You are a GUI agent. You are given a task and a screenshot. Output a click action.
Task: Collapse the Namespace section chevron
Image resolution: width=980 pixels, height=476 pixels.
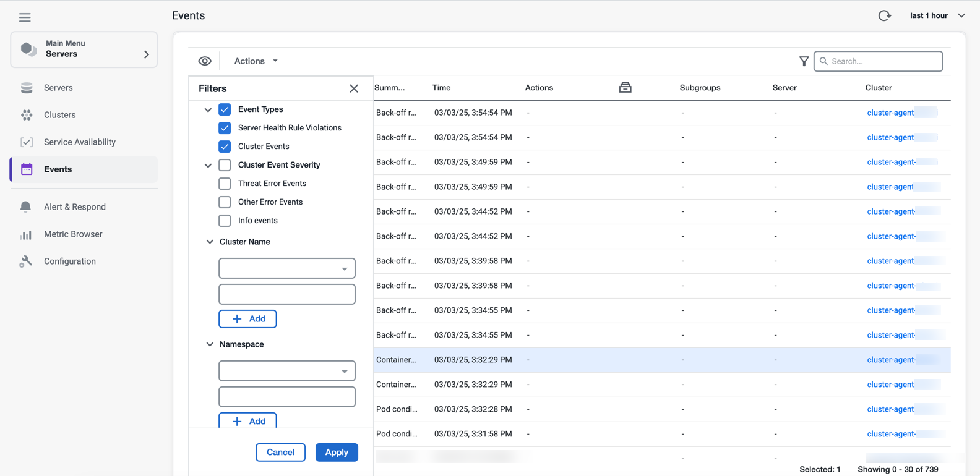(210, 344)
